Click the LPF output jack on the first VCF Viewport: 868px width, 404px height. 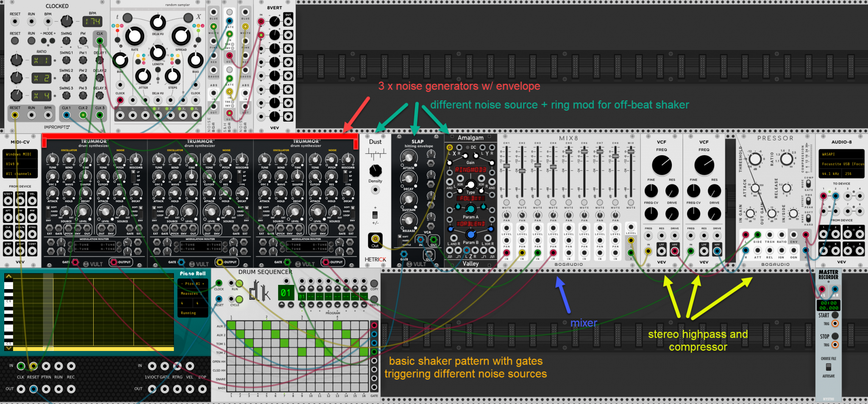coord(661,251)
